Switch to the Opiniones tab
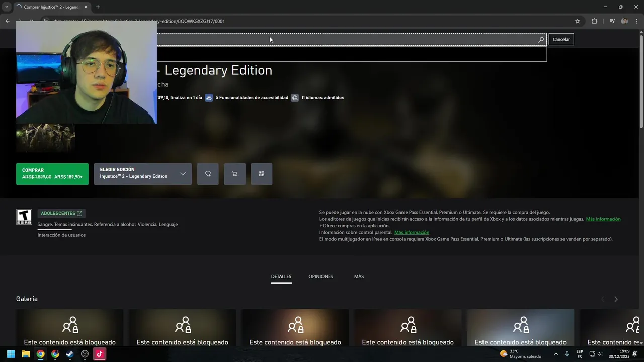Image resolution: width=644 pixels, height=362 pixels. coord(320,277)
